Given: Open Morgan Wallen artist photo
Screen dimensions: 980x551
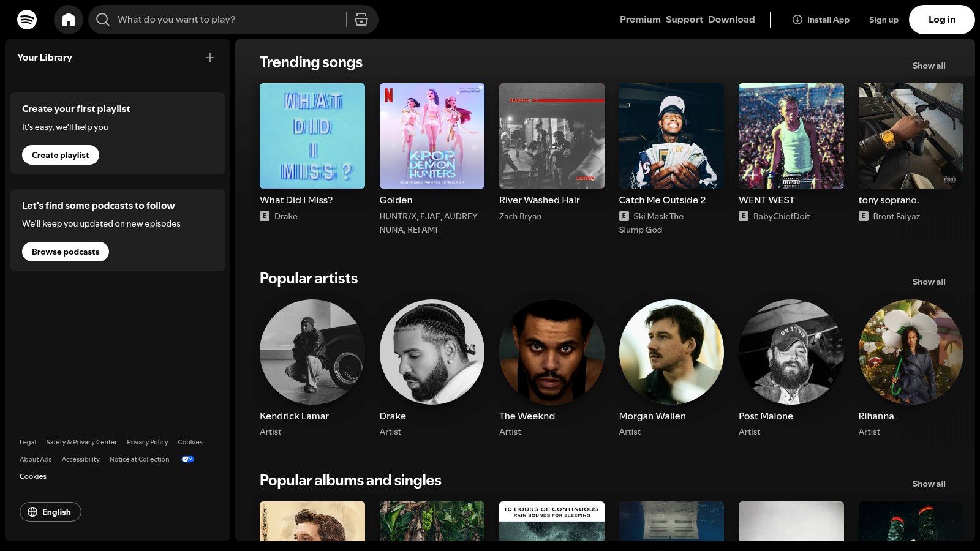Looking at the screenshot, I should 671,352.
